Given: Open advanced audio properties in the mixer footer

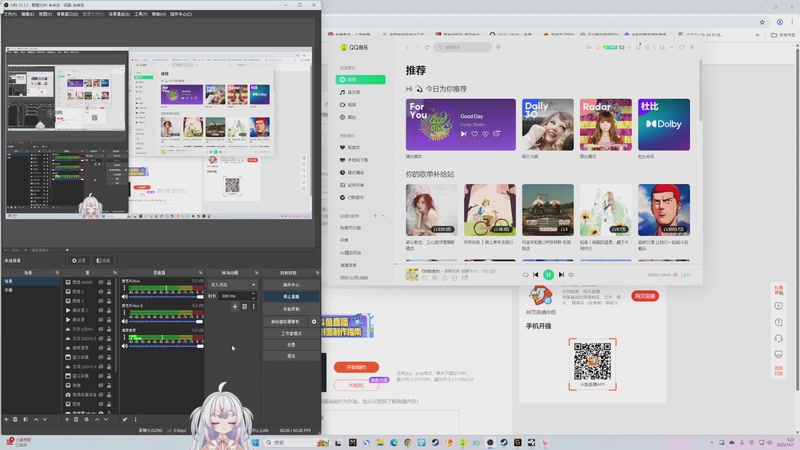Looking at the screenshot, I should (x=125, y=419).
